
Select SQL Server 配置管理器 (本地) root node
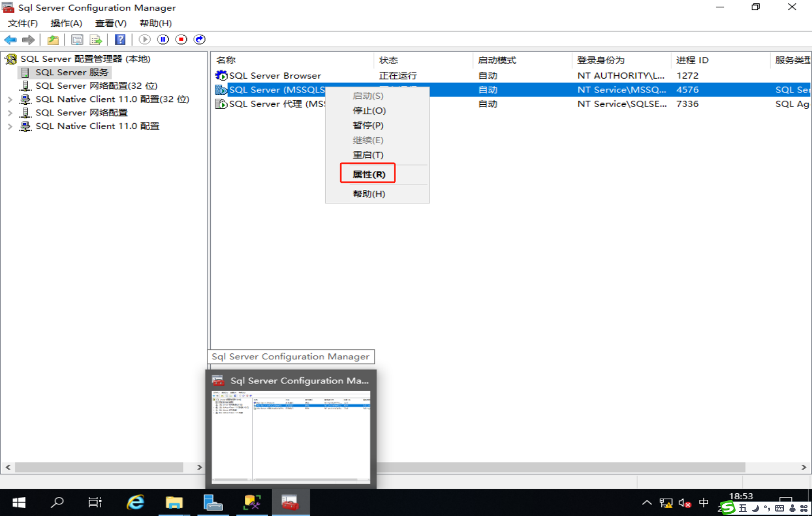coord(85,59)
